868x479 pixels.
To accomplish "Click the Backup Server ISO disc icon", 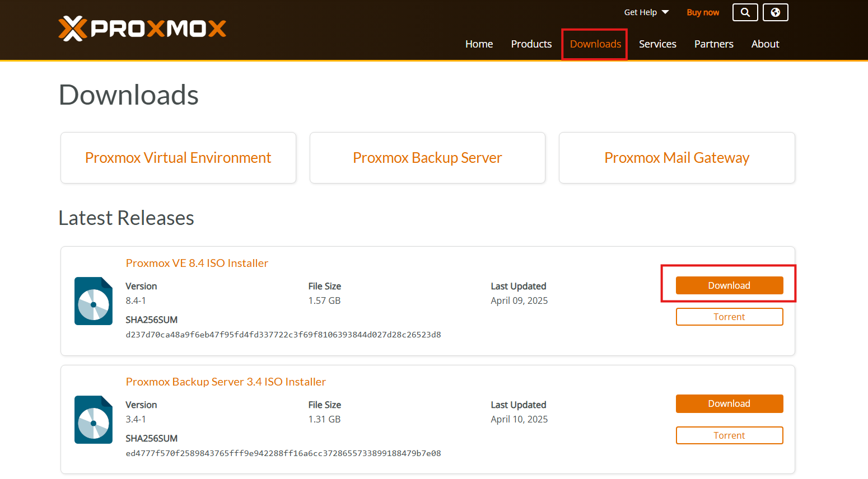I will coord(94,420).
